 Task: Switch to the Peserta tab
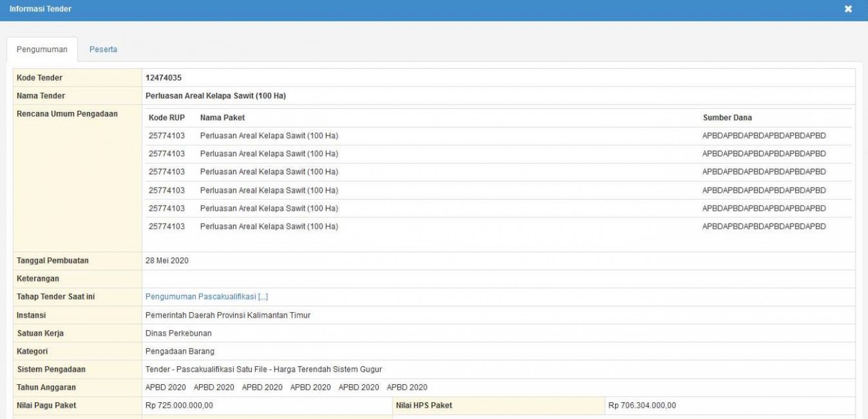(103, 49)
